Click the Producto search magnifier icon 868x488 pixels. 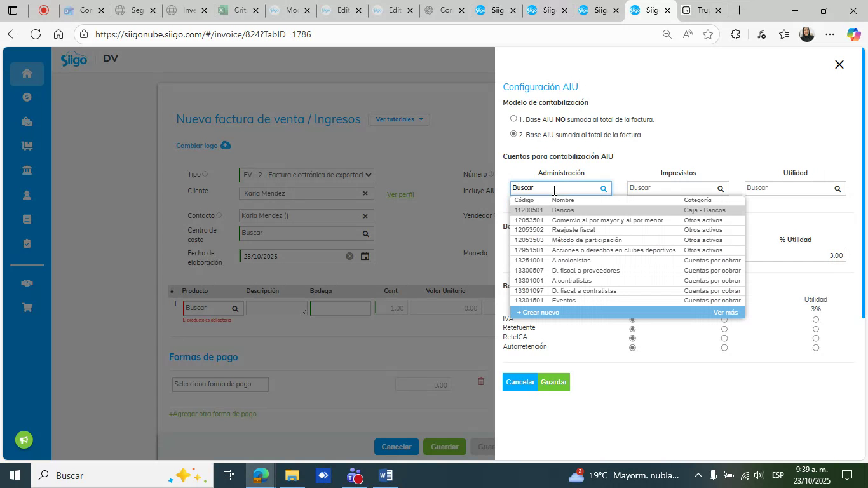click(x=235, y=309)
